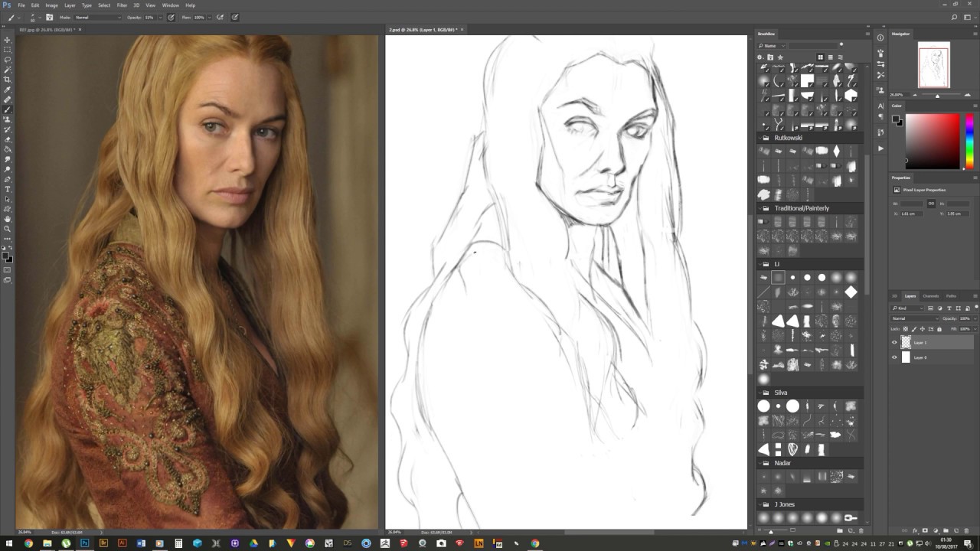Screen dimensions: 980x551
Task: Hide Layer 0 with eye icon
Action: pos(894,357)
